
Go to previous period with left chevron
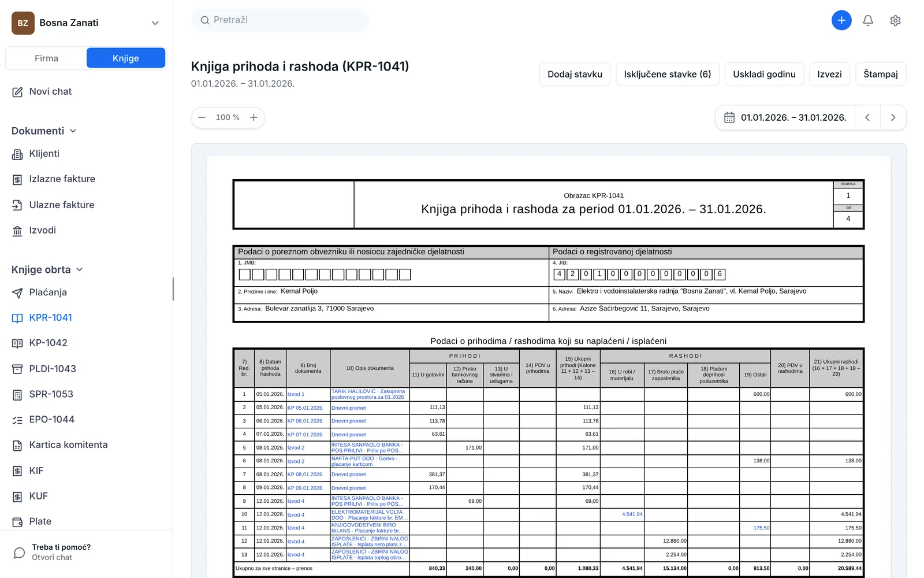(867, 117)
